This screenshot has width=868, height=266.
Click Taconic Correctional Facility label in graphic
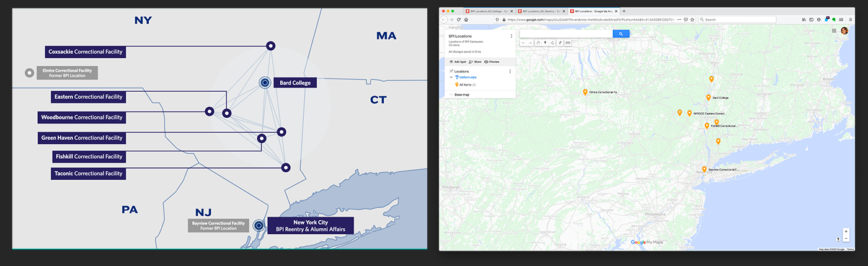(x=89, y=174)
